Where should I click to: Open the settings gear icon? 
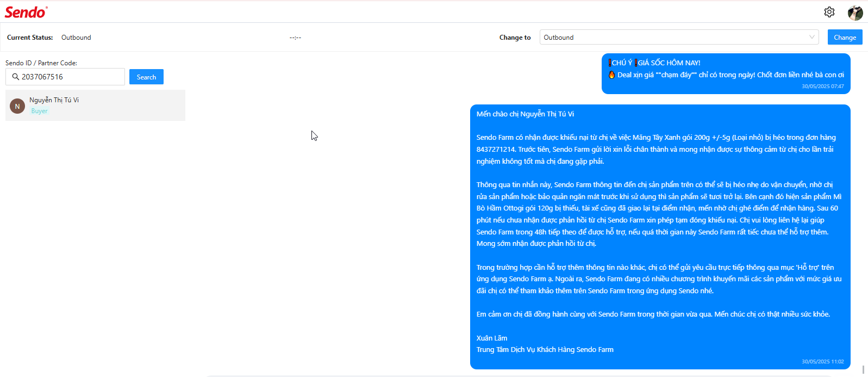point(829,12)
